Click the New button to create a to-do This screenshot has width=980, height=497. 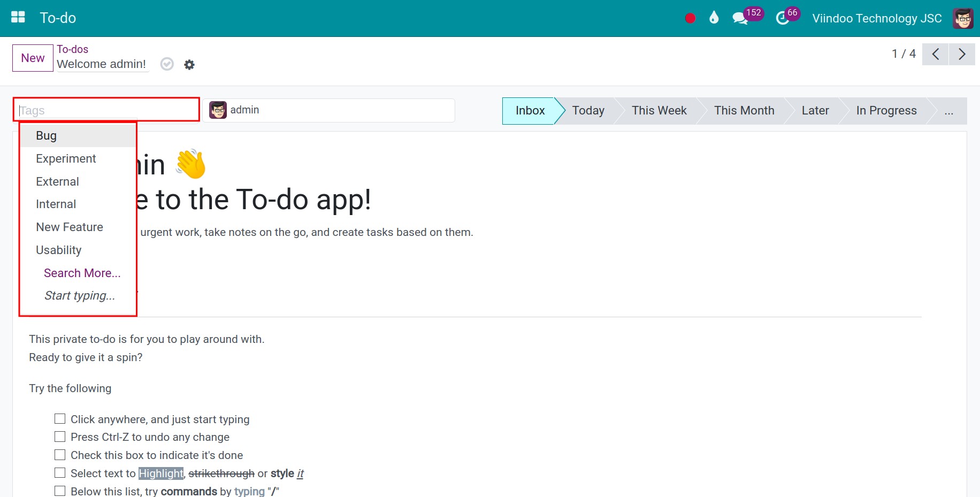click(x=32, y=58)
